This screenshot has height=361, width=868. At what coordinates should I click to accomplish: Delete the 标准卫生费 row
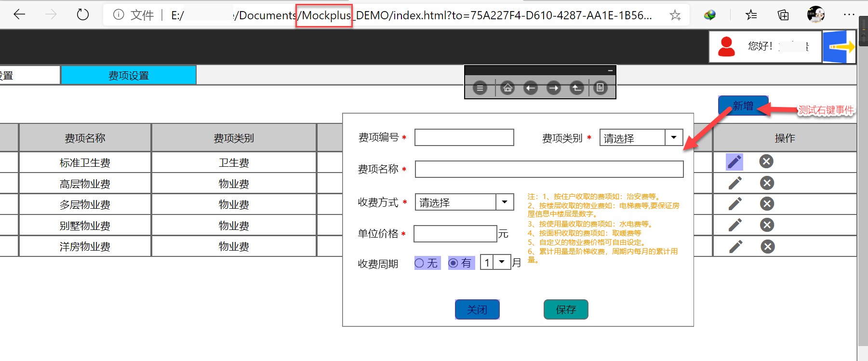pyautogui.click(x=766, y=161)
